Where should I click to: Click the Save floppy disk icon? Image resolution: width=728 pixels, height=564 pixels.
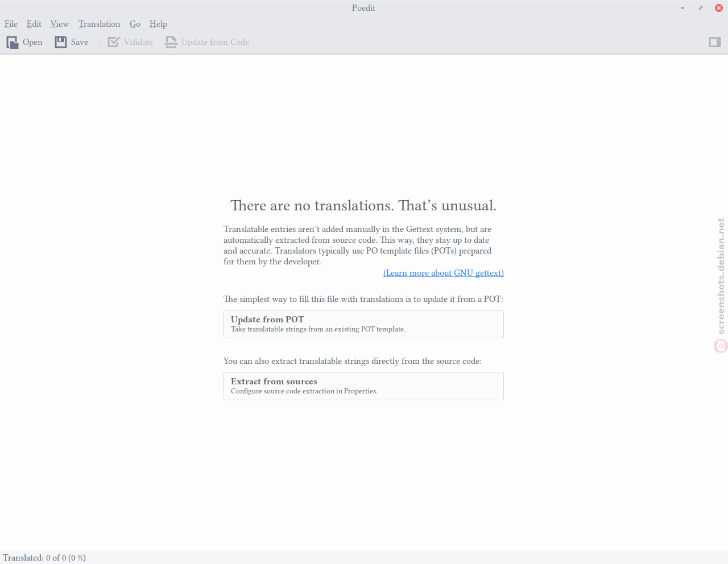click(x=61, y=42)
